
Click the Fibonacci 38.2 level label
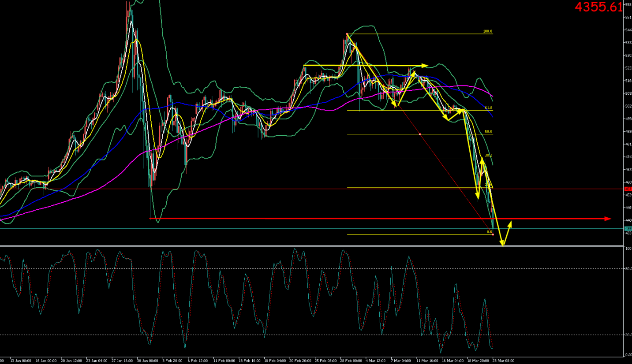tap(488, 156)
